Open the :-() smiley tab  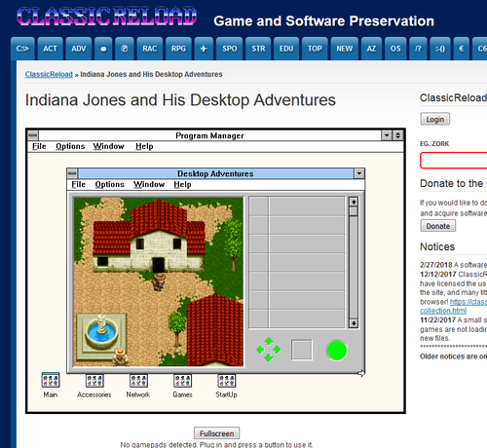[x=440, y=49]
